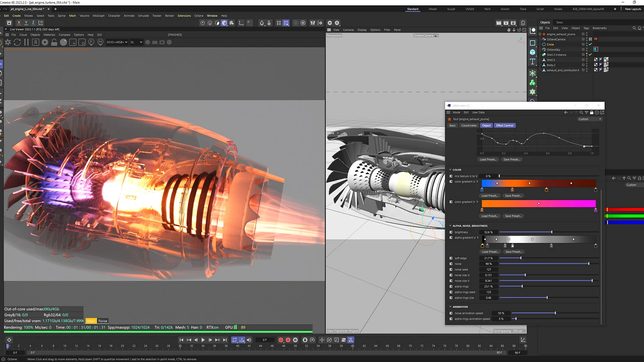
Task: Open Octane settings gear in Live Viewer
Action: click(45, 42)
